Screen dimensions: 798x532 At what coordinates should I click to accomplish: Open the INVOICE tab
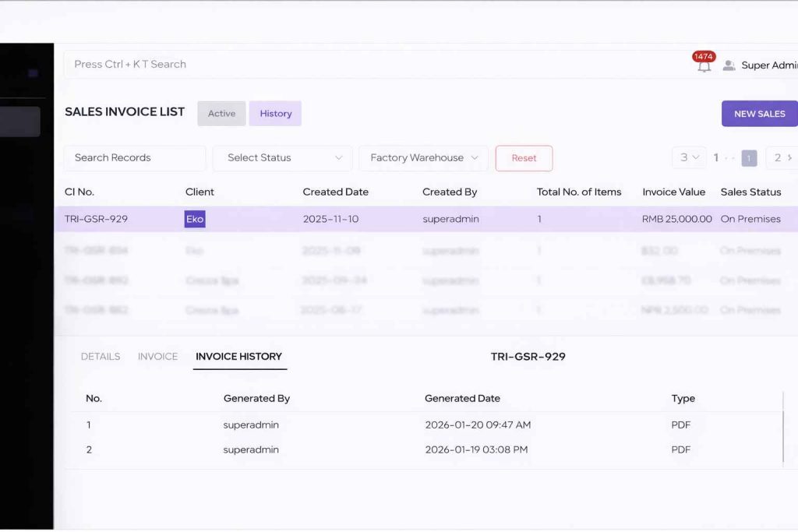click(x=157, y=356)
